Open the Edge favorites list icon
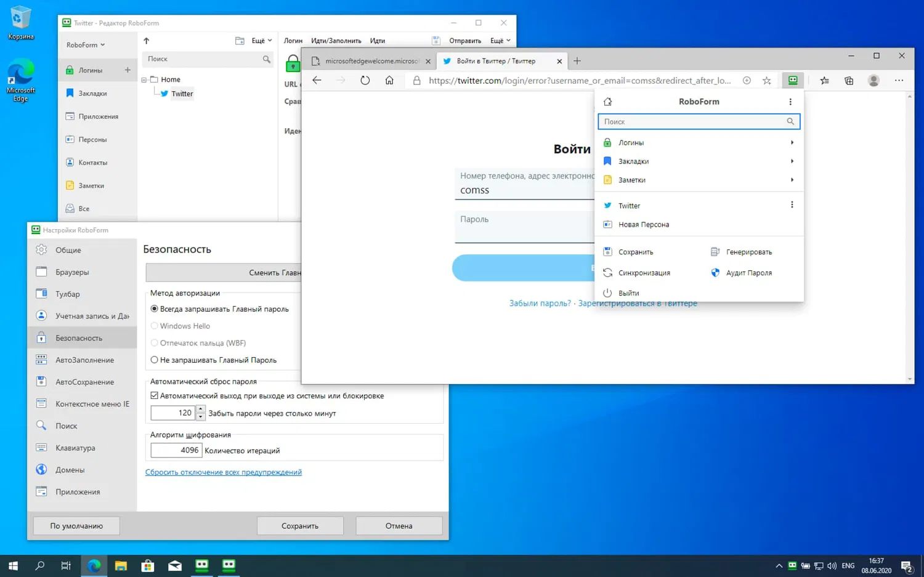The width and height of the screenshot is (924, 577). click(x=824, y=80)
